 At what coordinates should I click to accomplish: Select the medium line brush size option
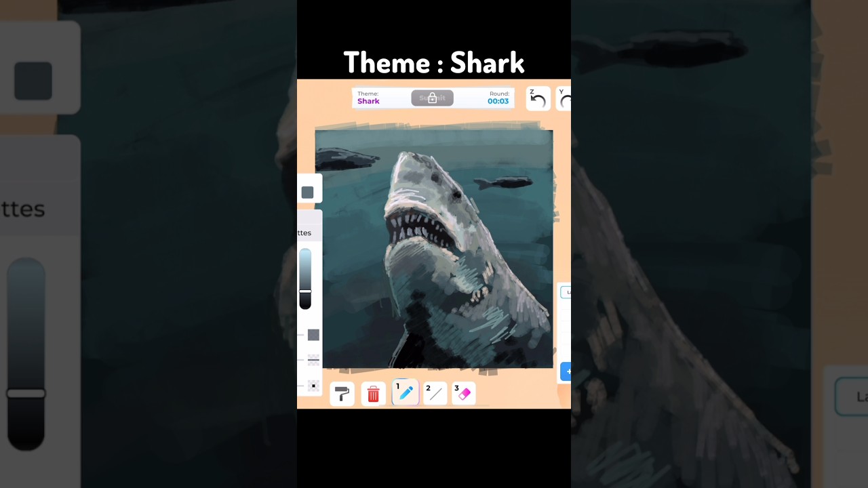pyautogui.click(x=313, y=360)
